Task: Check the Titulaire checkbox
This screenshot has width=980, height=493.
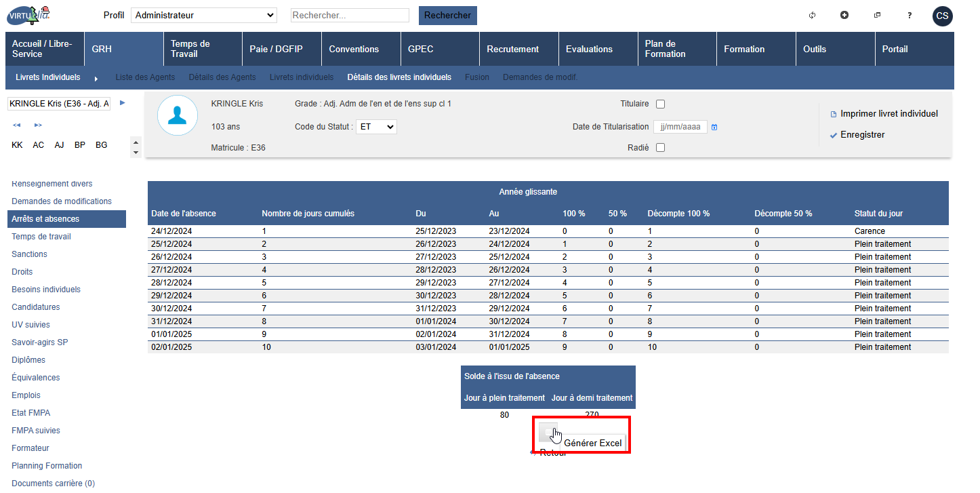Action: pyautogui.click(x=661, y=104)
